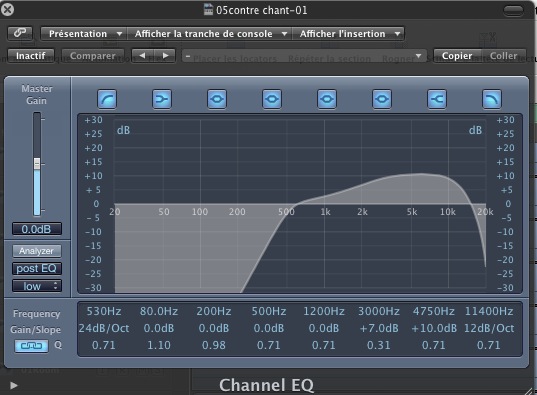Toggle the high-pass filter band icon
The width and height of the screenshot is (537, 395).
click(107, 99)
